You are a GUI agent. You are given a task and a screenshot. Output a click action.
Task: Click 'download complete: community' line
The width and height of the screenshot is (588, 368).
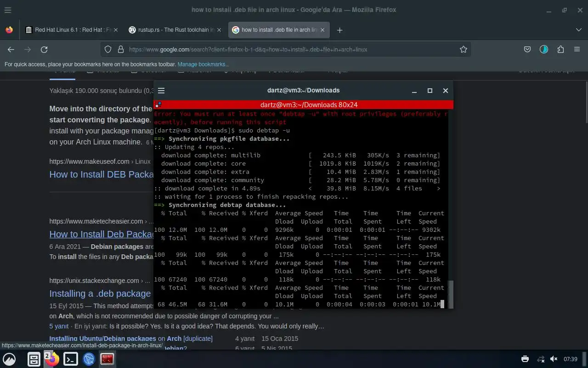pyautogui.click(x=213, y=180)
